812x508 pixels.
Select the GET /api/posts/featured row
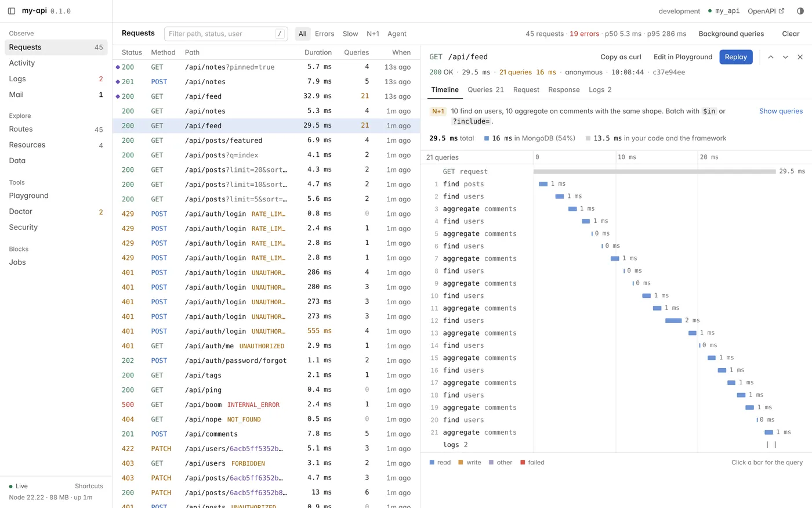point(266,140)
